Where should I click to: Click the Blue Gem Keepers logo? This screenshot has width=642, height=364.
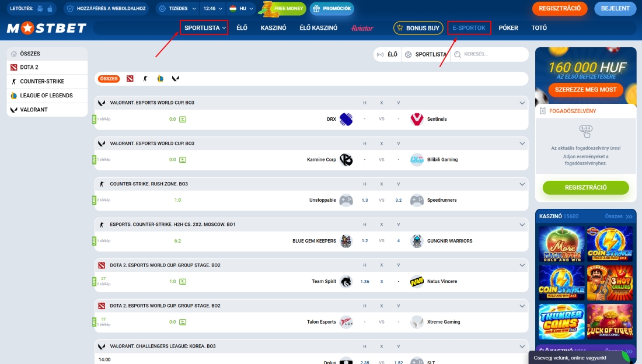tap(346, 241)
